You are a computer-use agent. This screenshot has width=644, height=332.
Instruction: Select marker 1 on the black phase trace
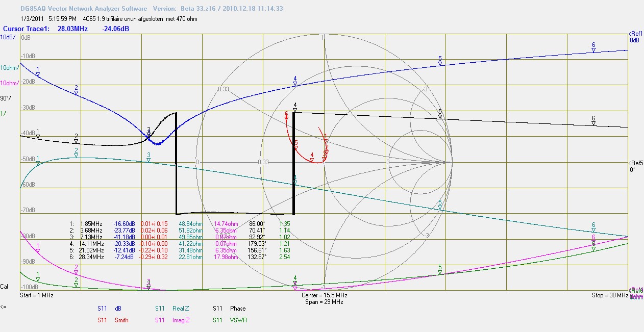38,135
